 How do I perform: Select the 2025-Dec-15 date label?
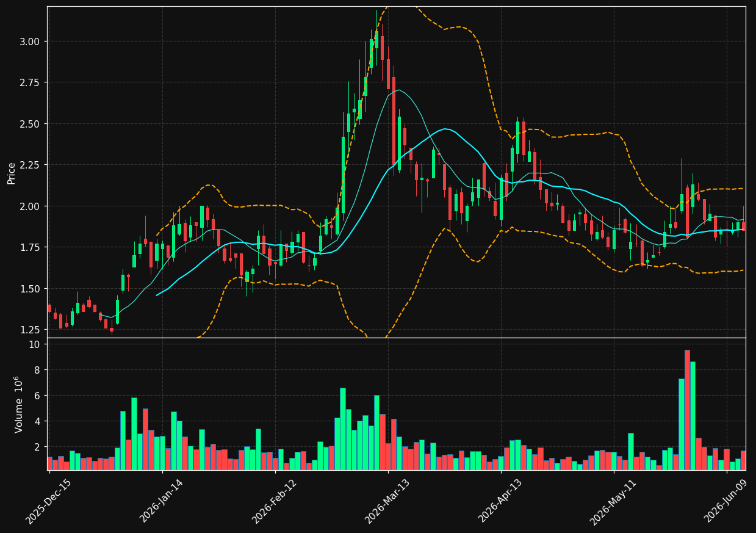pyautogui.click(x=48, y=502)
